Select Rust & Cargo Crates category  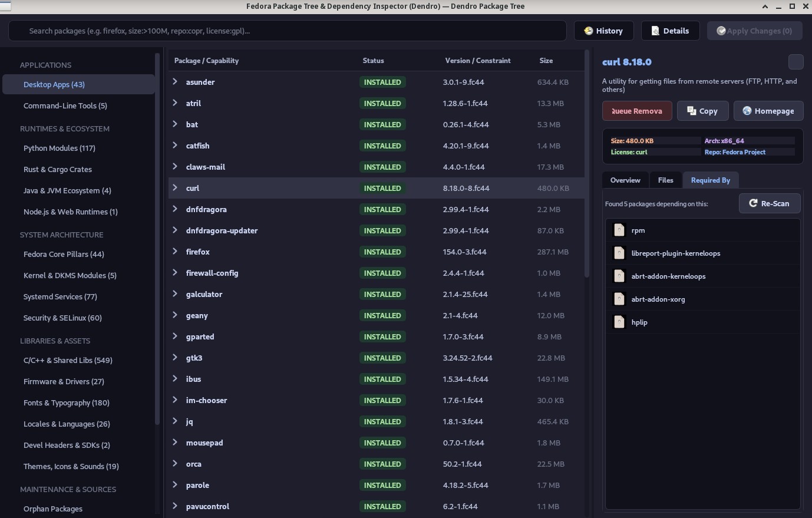point(78,169)
